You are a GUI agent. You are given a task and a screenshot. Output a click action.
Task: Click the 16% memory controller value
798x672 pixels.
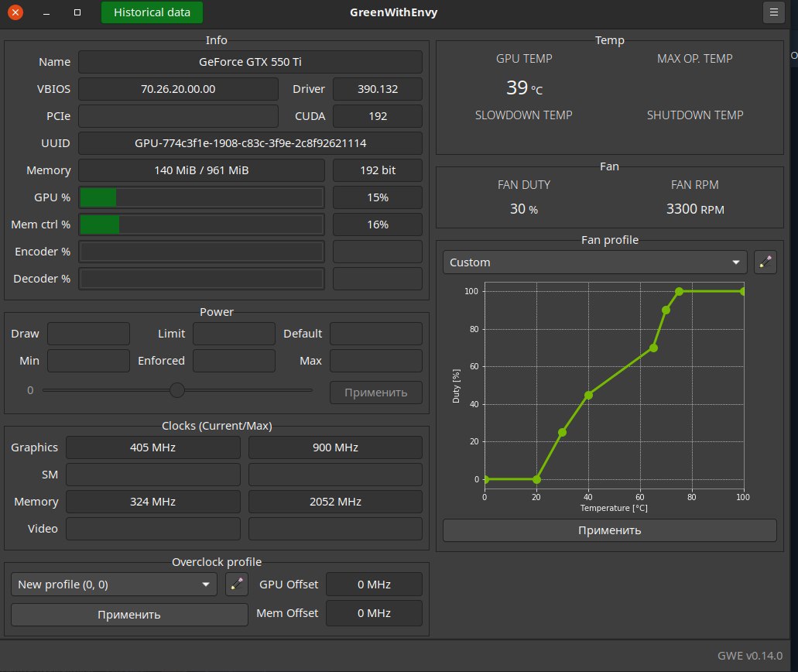(x=377, y=225)
